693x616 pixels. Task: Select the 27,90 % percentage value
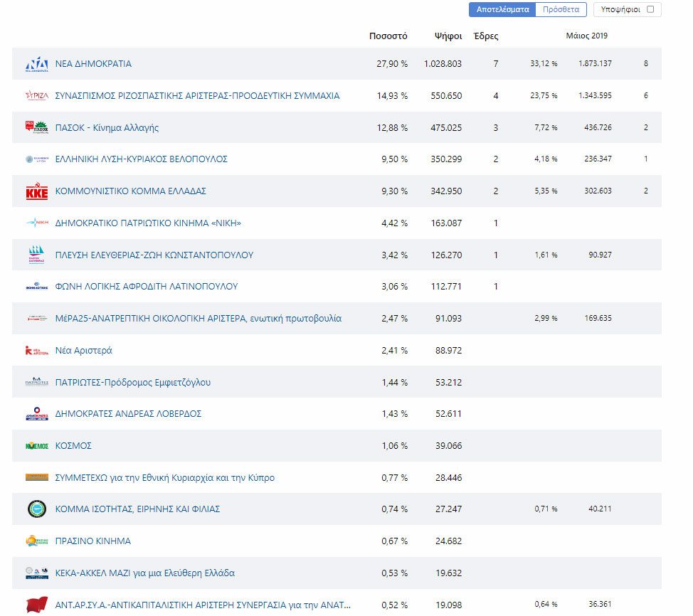point(392,63)
